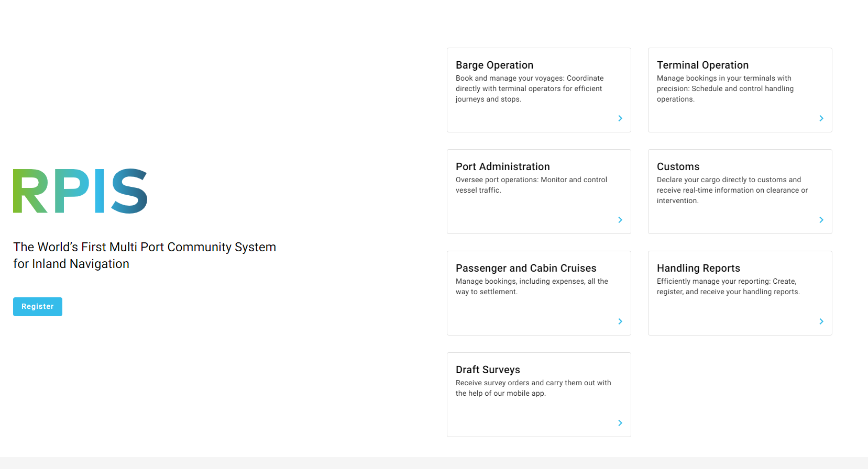This screenshot has height=469, width=868.
Task: Open the Draft Surveys title
Action: pos(488,370)
